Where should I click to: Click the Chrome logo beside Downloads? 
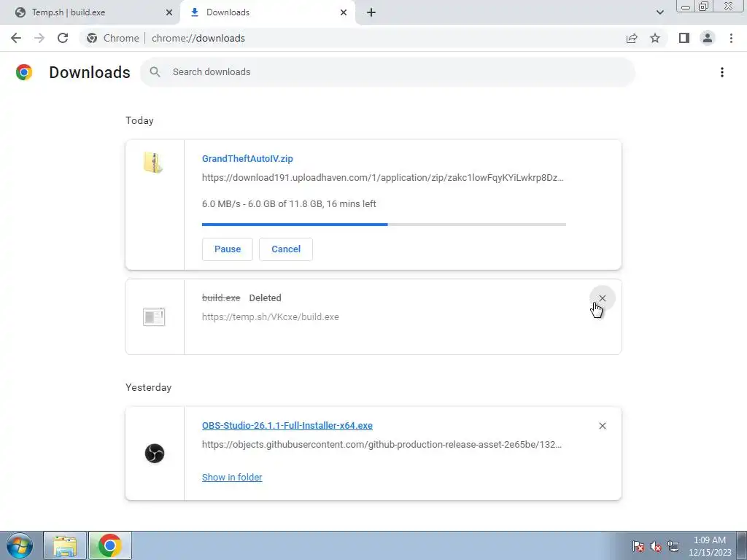point(24,72)
